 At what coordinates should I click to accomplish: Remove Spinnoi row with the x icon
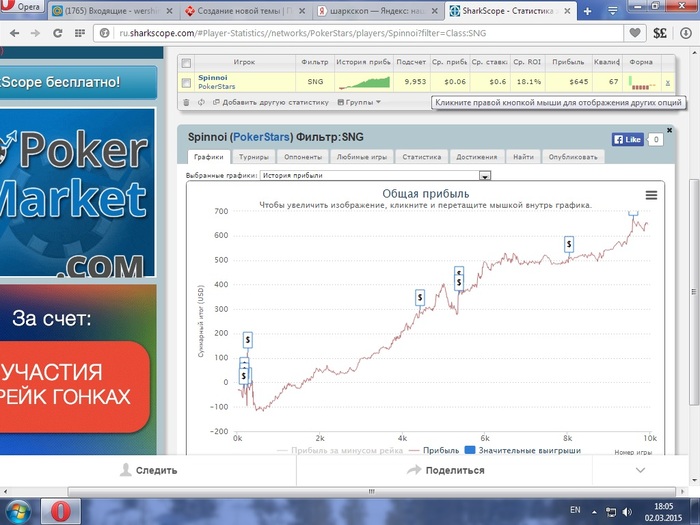667,83
